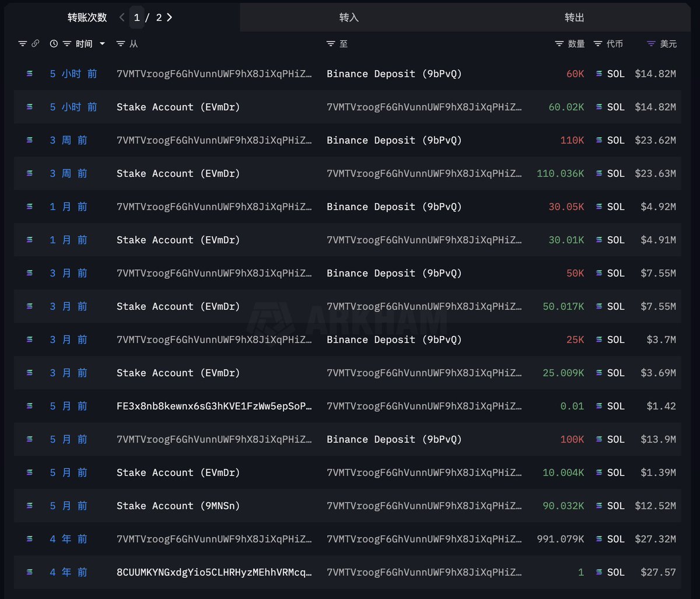Viewport: 700px width, 599px height.
Task: Click the clock icon beside 时间
Action: click(54, 44)
